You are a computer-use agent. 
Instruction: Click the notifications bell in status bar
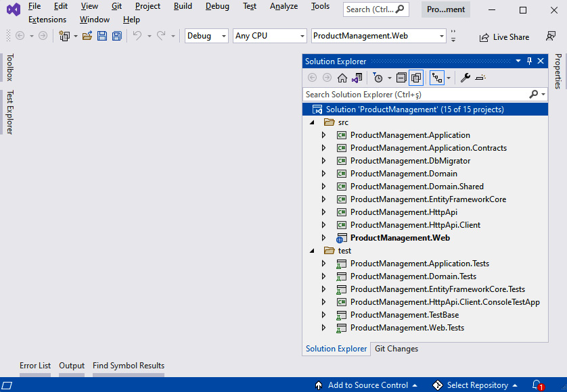pos(537,385)
